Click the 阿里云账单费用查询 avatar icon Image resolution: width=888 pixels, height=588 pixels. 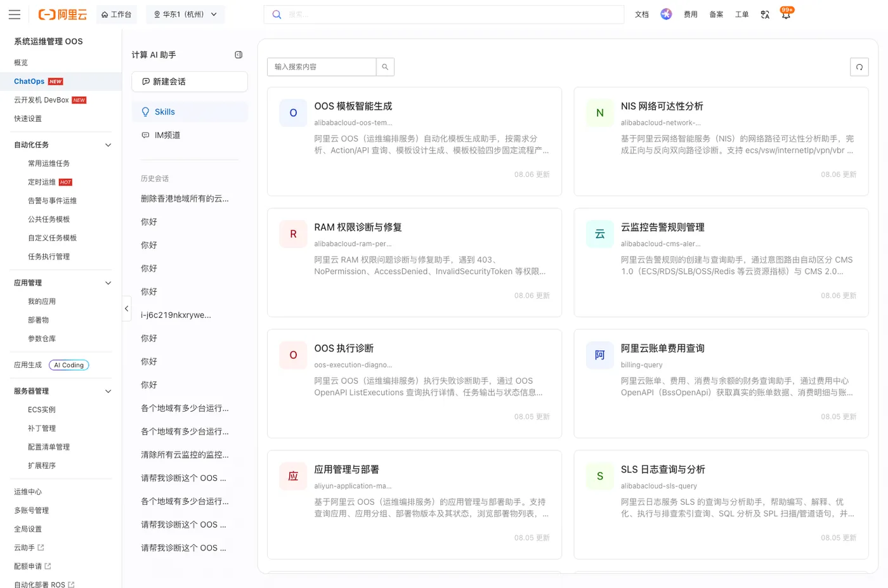pos(599,355)
